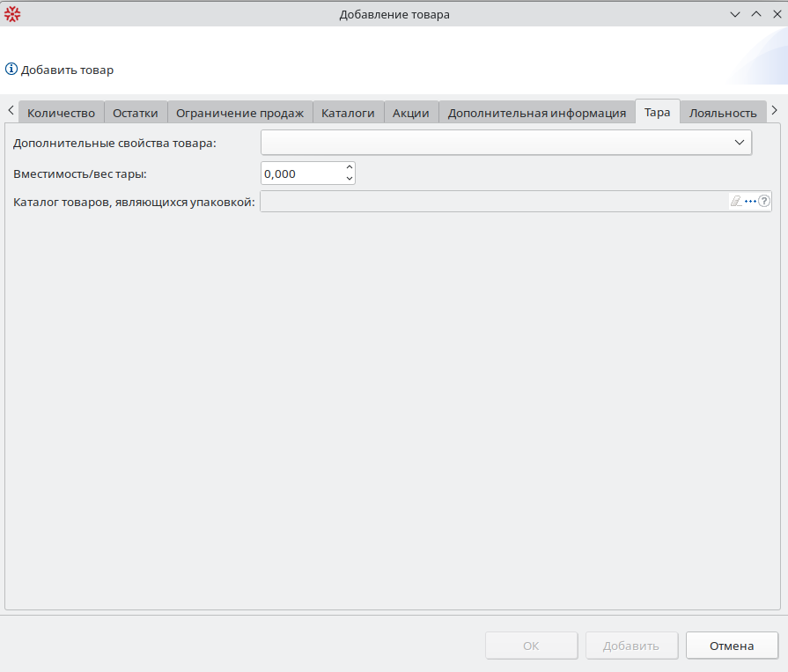788x672 pixels.
Task: Decrease Вместимость/вес тары with down arrow
Action: (350, 179)
